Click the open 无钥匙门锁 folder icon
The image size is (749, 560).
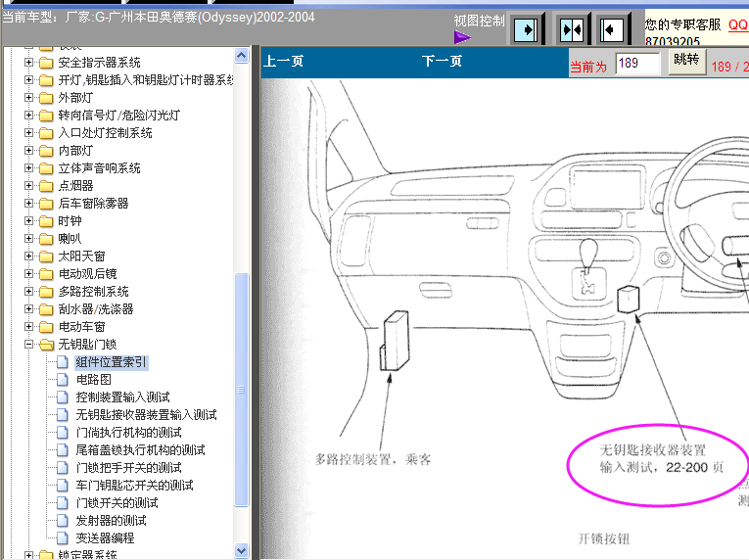46,345
